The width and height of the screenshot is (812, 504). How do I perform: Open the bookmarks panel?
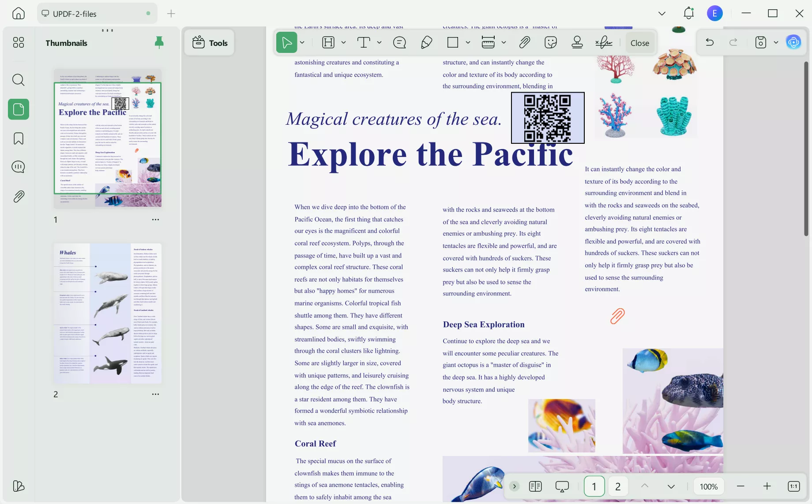pos(19,138)
